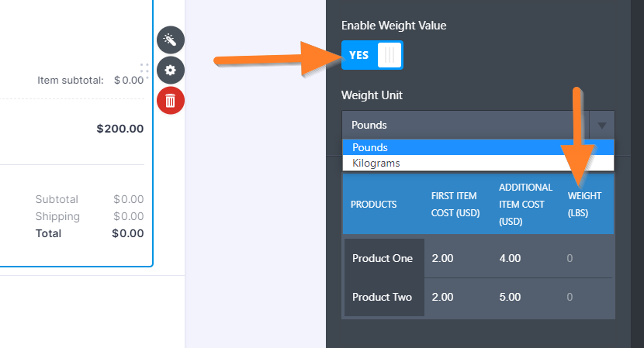Screen dimensions: 644x348
Task: Click Product Two weight field
Action: 588,297
